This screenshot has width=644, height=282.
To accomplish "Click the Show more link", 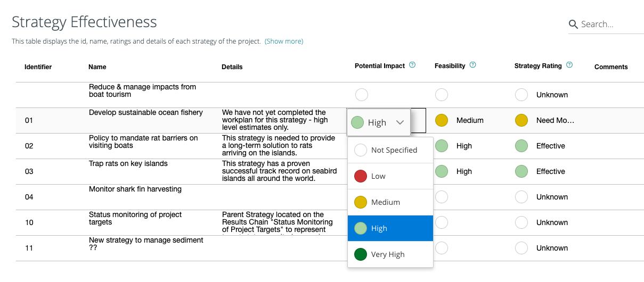I will (284, 41).
